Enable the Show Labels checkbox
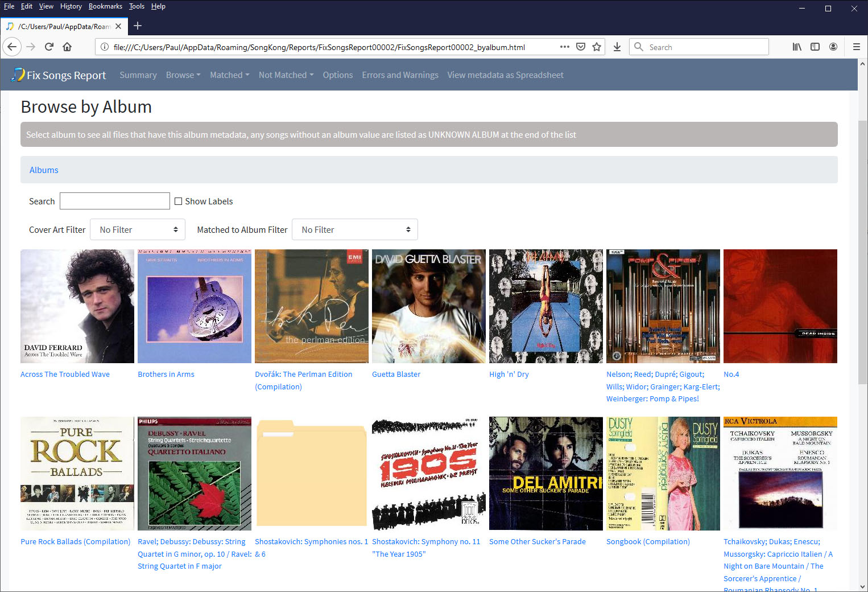Screen dimensions: 868x592 [x=178, y=201]
